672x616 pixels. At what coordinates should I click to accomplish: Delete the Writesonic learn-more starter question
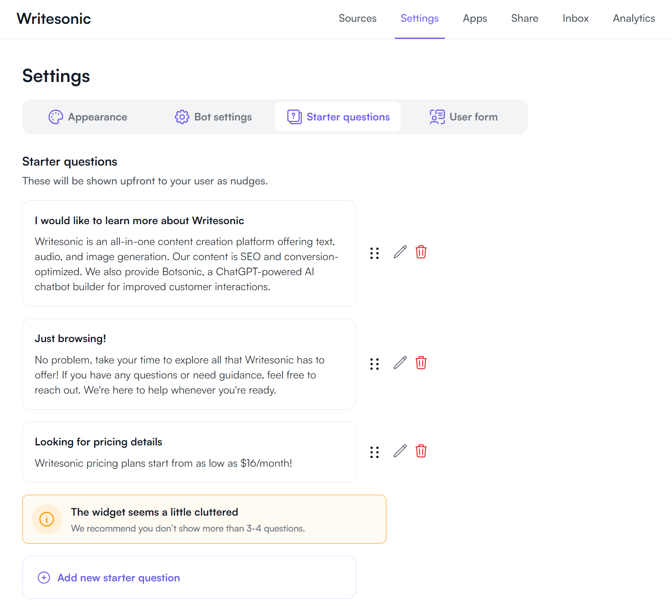tap(421, 252)
